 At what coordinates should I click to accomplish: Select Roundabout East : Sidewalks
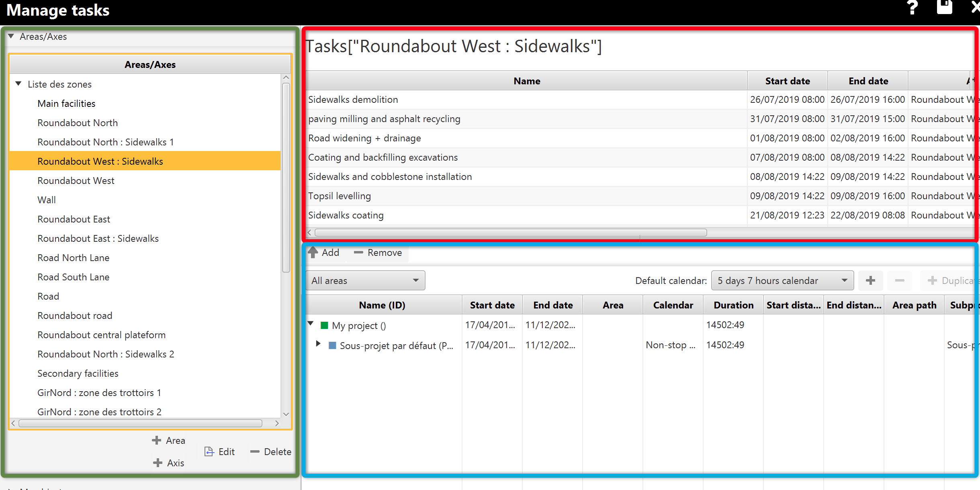click(98, 239)
